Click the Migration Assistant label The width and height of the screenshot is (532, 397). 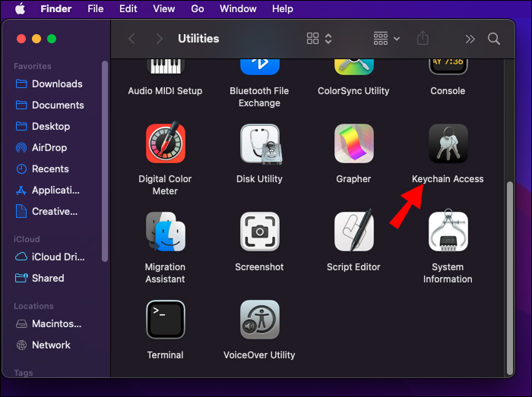[x=165, y=273]
